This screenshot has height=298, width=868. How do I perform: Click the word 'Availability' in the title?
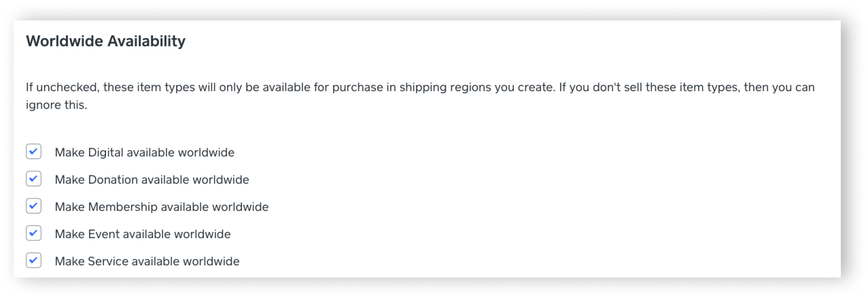pos(147,42)
